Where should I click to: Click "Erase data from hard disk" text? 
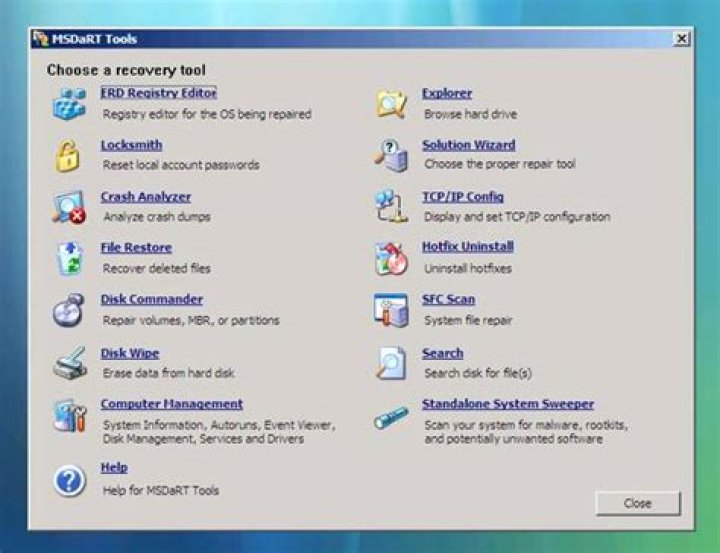(x=168, y=373)
